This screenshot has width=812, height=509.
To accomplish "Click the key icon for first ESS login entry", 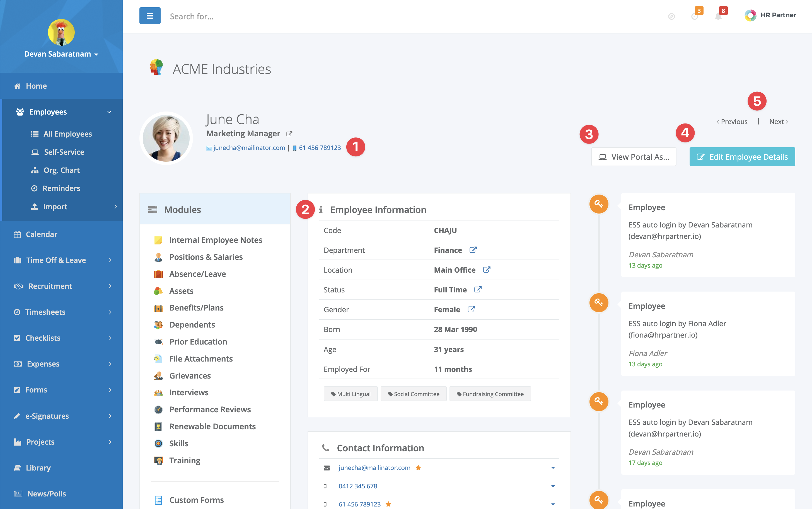I will point(599,204).
